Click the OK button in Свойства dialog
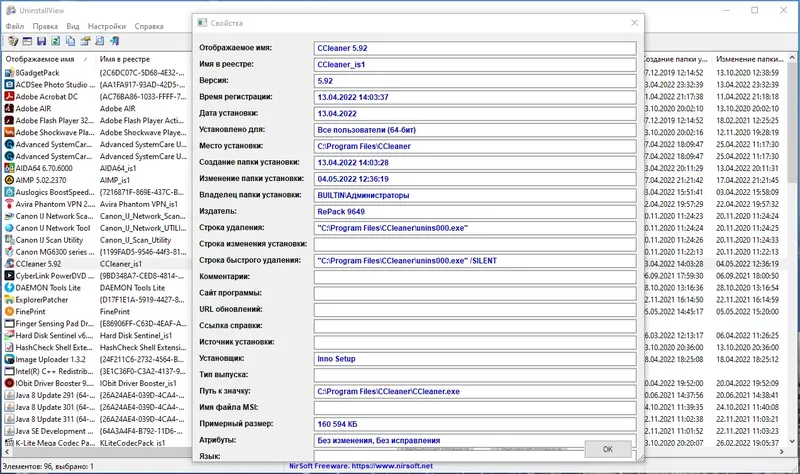 point(608,449)
